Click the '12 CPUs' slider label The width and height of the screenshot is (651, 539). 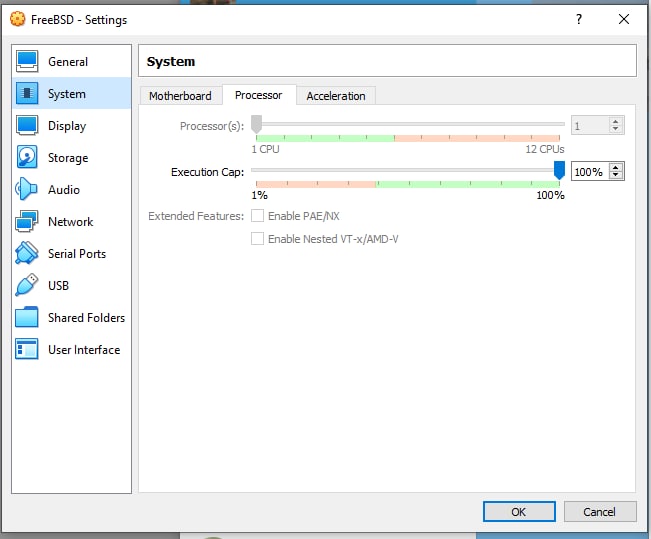(545, 149)
